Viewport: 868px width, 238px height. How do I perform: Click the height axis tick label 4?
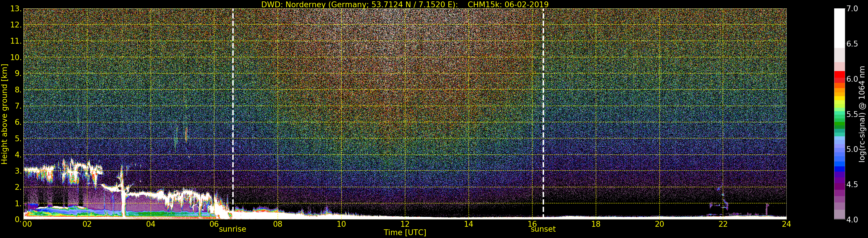coord(18,155)
